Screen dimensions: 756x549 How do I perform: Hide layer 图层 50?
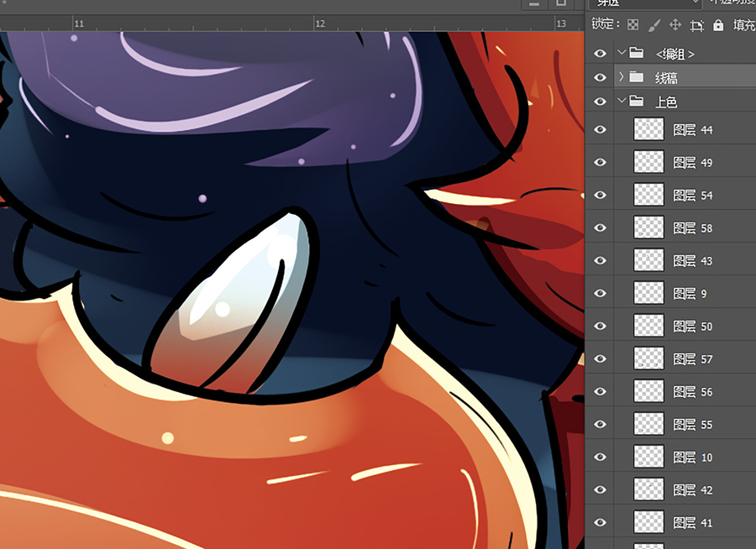[x=600, y=326]
